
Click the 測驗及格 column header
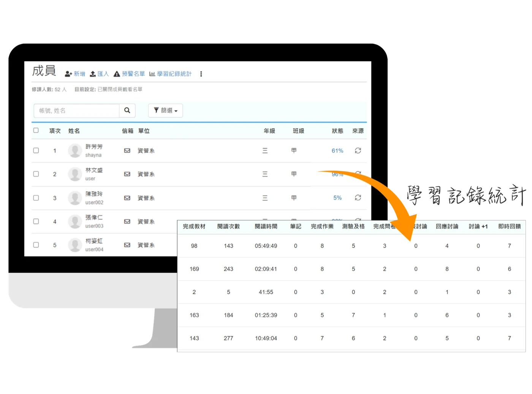(x=353, y=226)
